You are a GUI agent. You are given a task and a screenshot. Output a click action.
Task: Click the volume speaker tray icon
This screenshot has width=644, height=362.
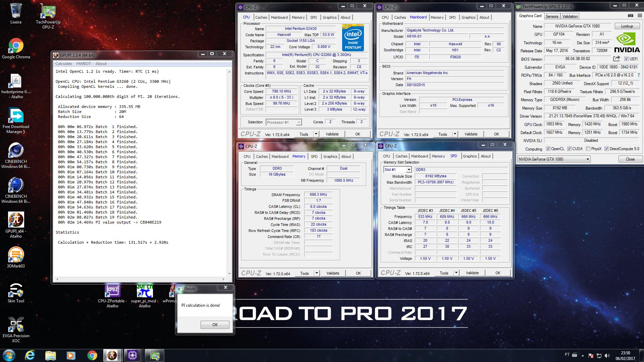[607, 355]
